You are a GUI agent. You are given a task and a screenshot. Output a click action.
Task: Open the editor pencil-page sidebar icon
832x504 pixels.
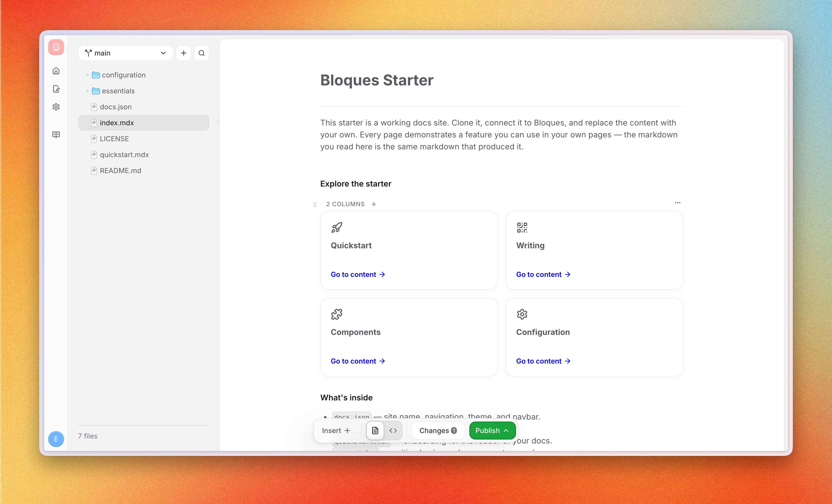56,89
